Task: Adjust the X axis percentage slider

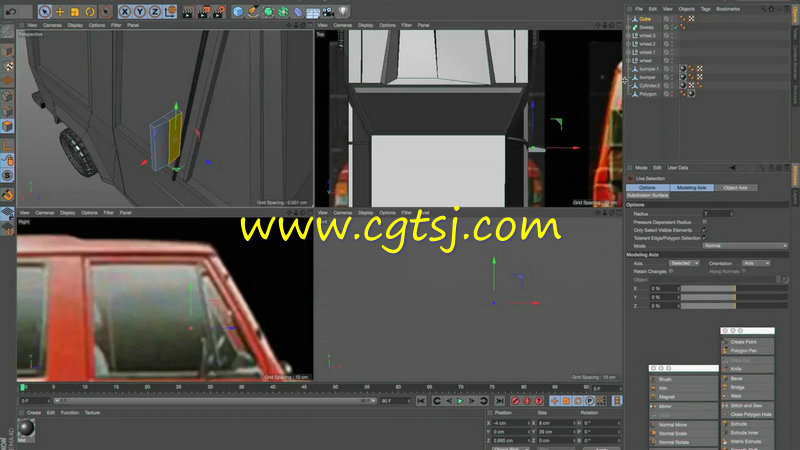Action: [x=734, y=289]
